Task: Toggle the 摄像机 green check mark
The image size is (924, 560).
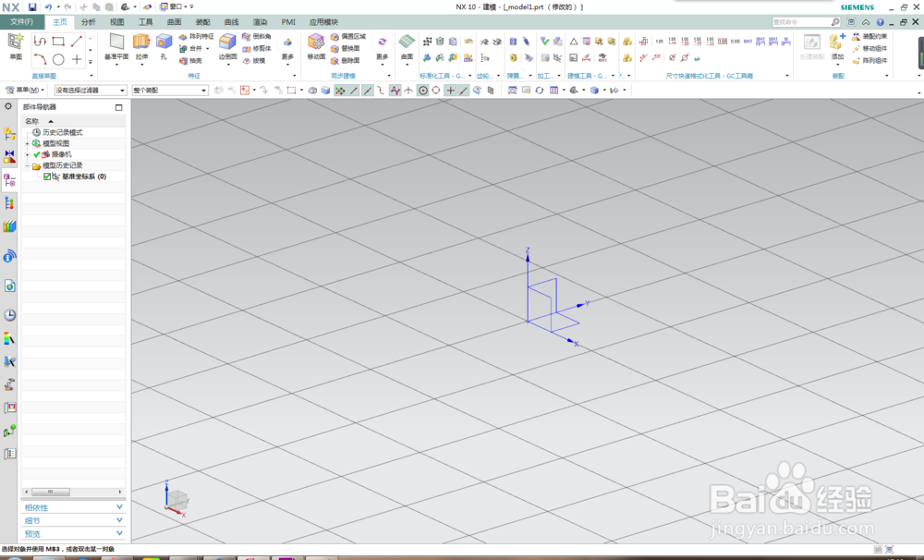Action: tap(37, 154)
